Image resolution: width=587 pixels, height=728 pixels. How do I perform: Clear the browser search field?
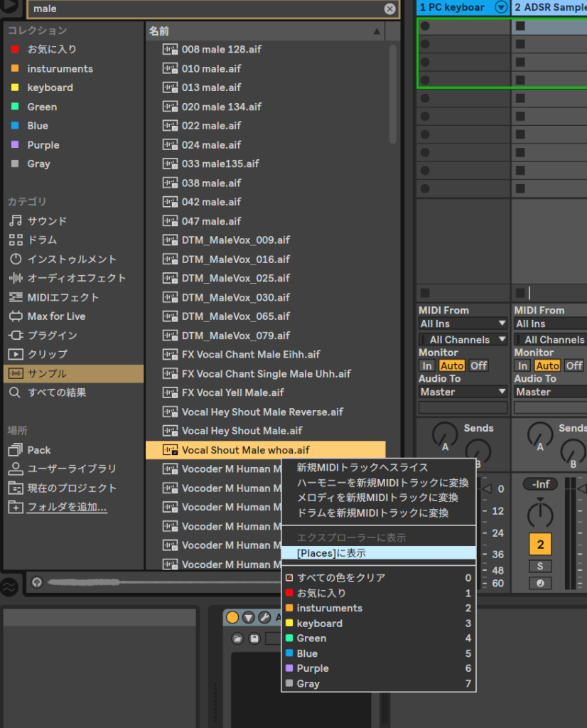click(389, 9)
